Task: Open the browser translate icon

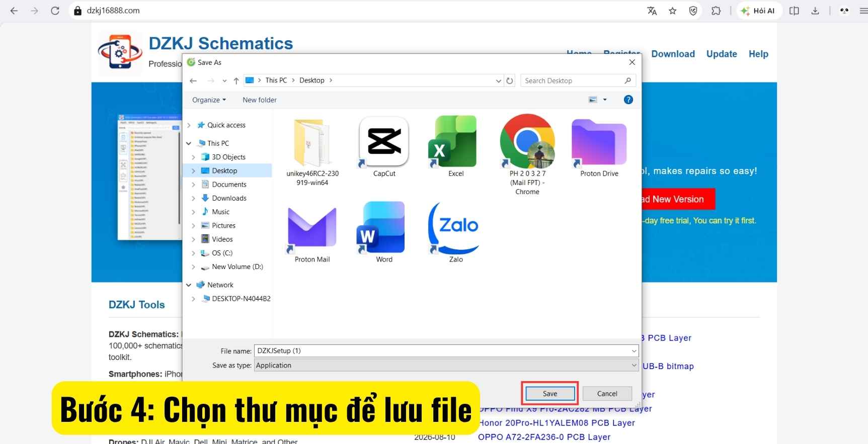Action: (652, 11)
